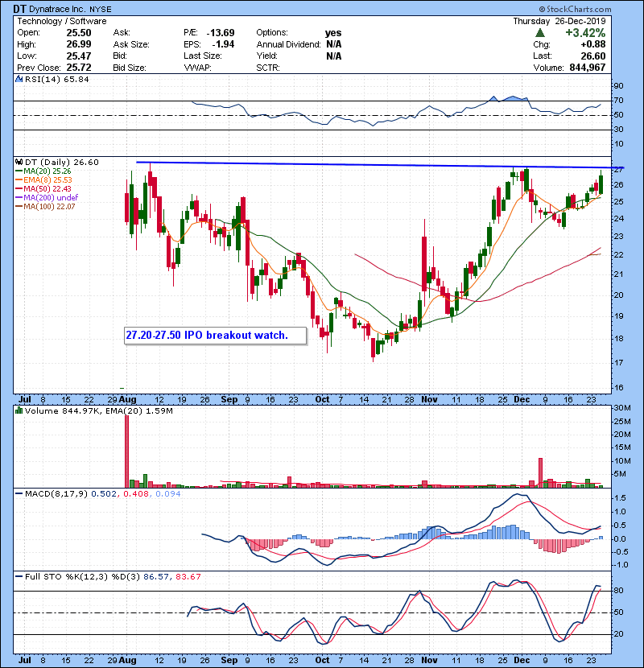The width and height of the screenshot is (644, 668).
Task: Click the VWAP label
Action: point(197,68)
